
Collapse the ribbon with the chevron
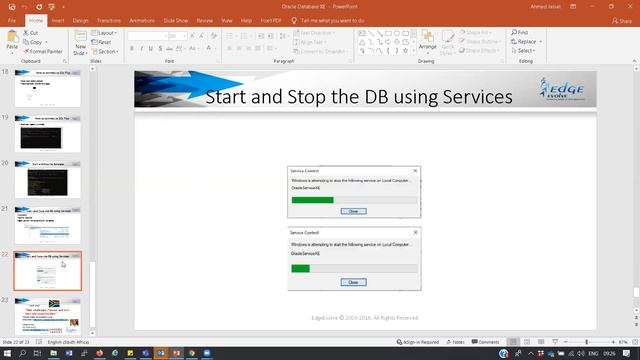coord(634,61)
